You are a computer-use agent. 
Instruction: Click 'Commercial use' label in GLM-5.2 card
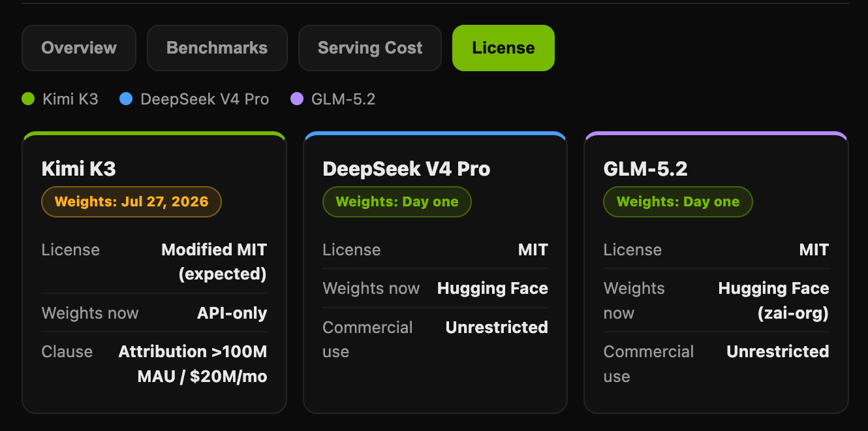pyautogui.click(x=649, y=364)
